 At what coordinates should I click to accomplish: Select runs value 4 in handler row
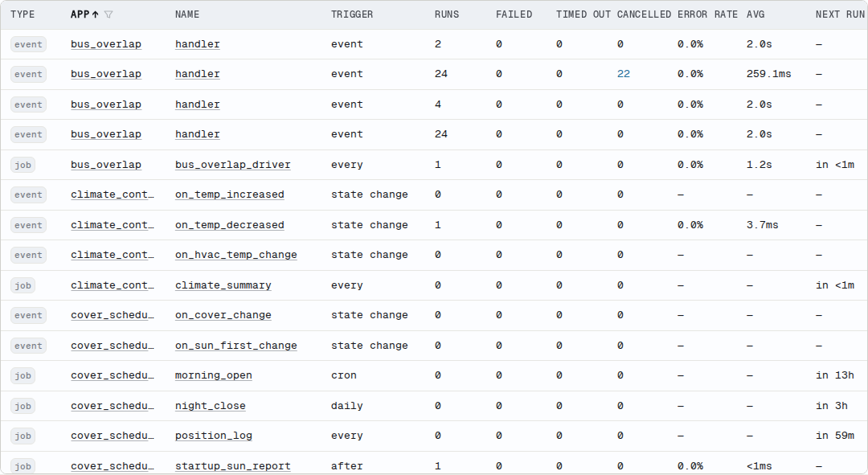click(x=438, y=104)
